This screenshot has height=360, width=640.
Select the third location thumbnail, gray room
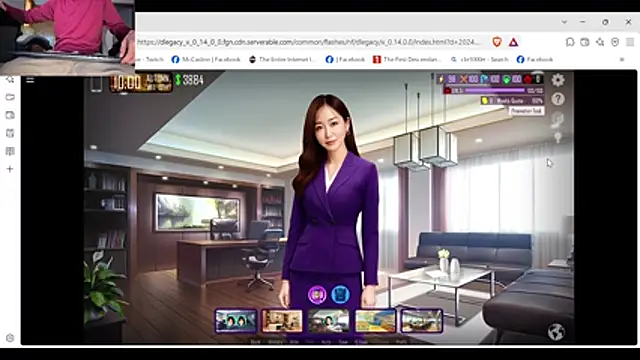(329, 321)
